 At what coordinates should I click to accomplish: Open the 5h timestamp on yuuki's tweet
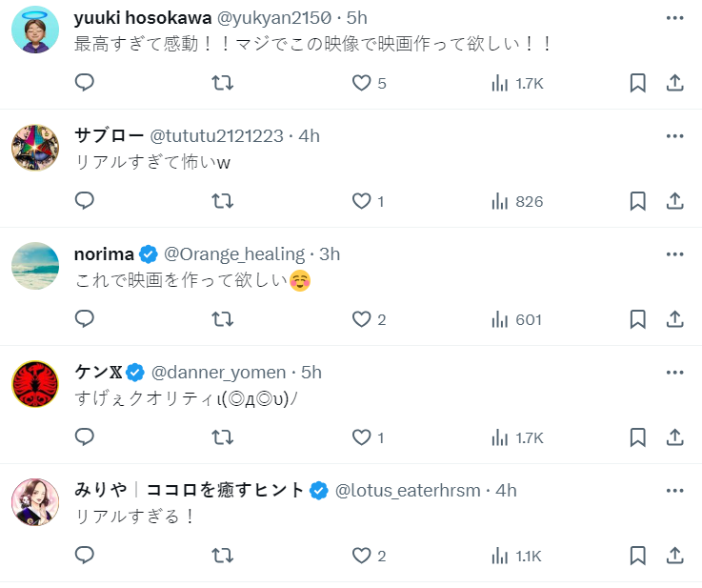(356, 18)
